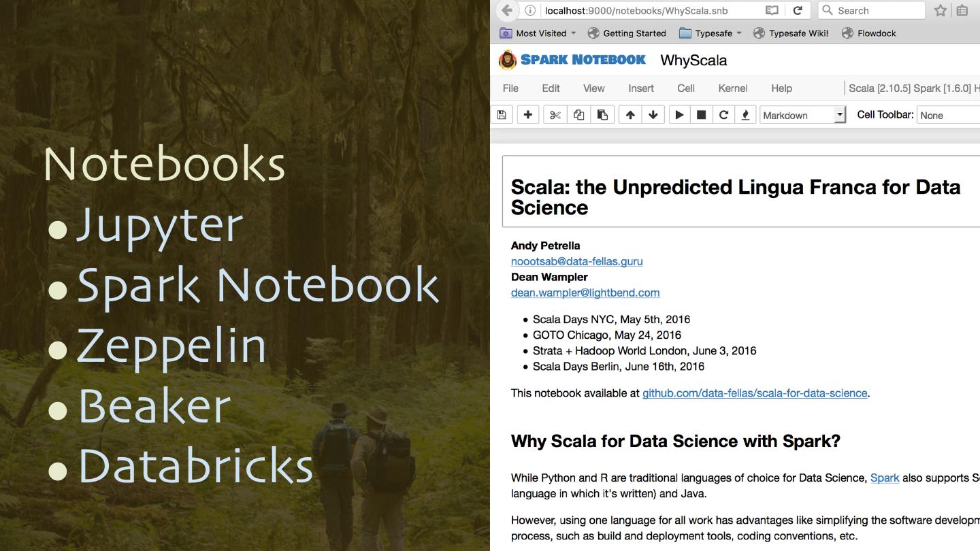This screenshot has height=551, width=980.
Task: Move the selected cell down
Action: 653,115
